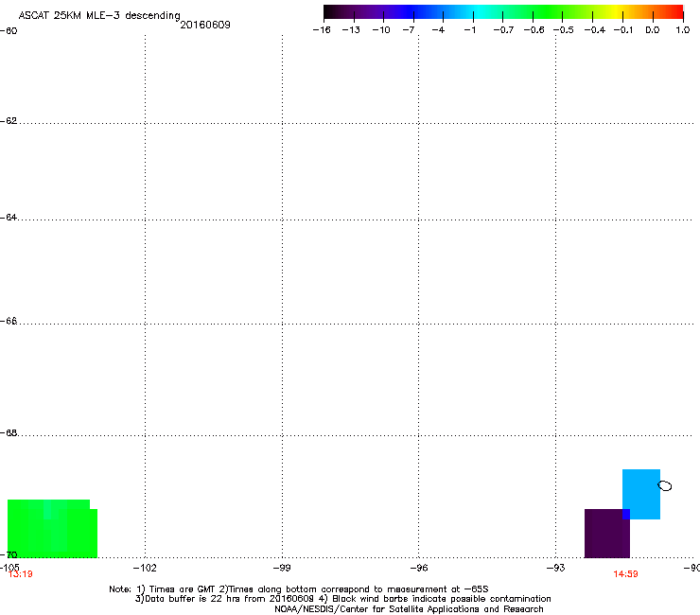Click the -13 color bar label
The image size is (700, 615).
(x=351, y=30)
